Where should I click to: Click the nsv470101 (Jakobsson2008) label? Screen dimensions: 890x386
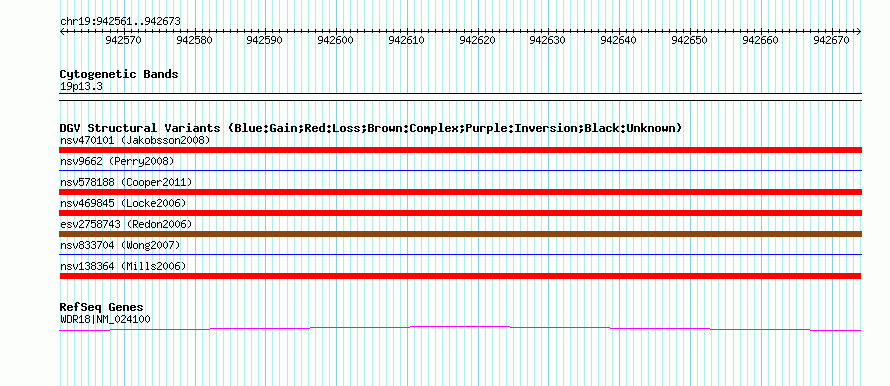(x=135, y=140)
